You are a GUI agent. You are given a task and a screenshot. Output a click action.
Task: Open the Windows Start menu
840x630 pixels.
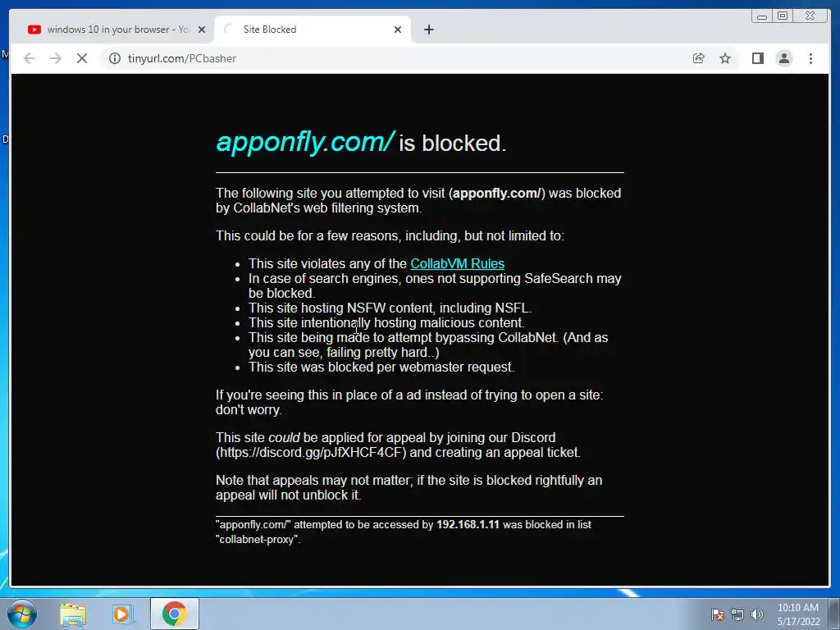(22, 614)
